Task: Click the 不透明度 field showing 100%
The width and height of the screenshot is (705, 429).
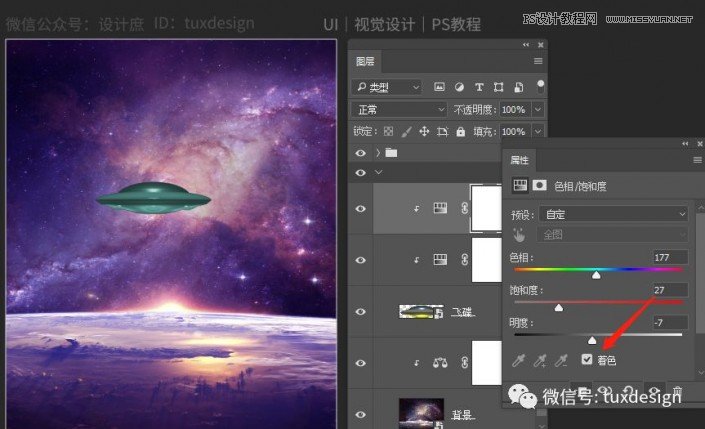Action: pos(515,109)
